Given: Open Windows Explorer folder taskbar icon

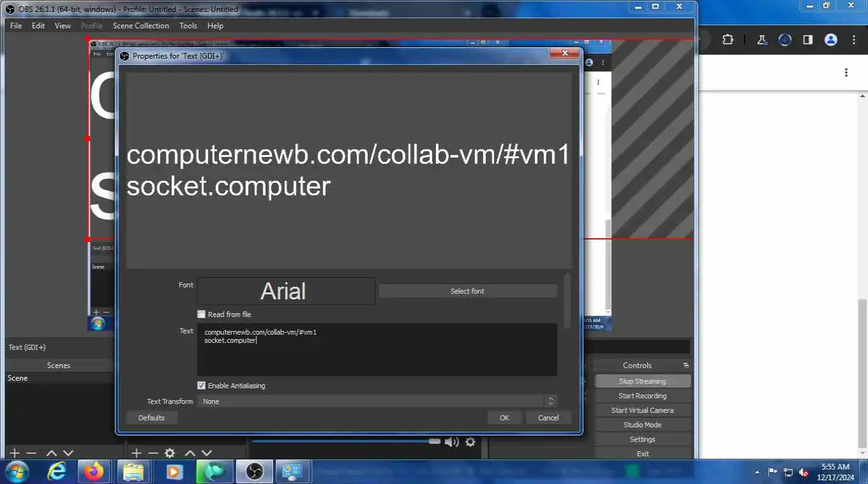Looking at the screenshot, I should 133,471.
